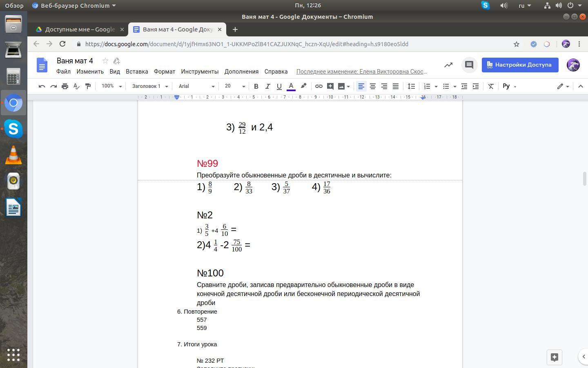
Task: Activate the paint format tool
Action: (x=88, y=86)
